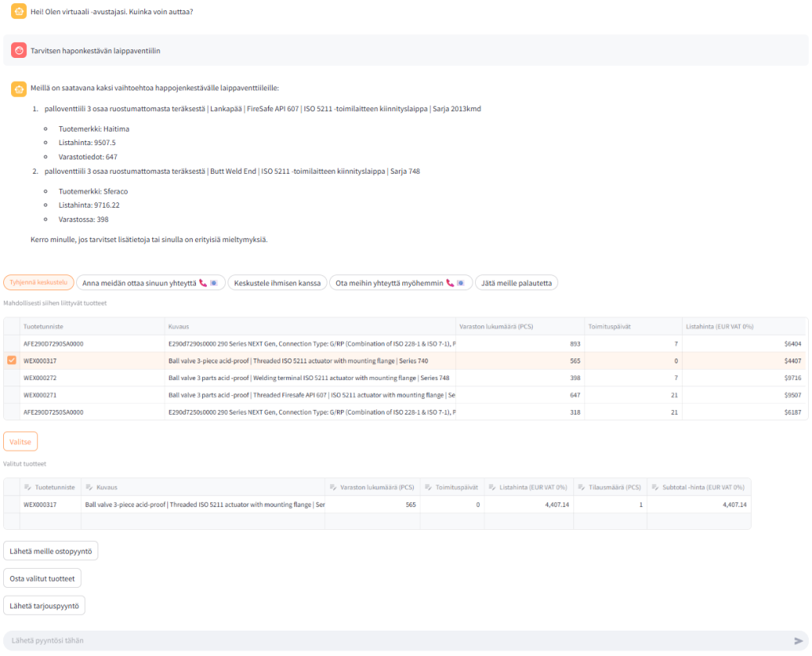Screen dimensions: 812x656
Task: Click Anna meidän ottaa sinuun yhteyttä button
Action: 150,283
